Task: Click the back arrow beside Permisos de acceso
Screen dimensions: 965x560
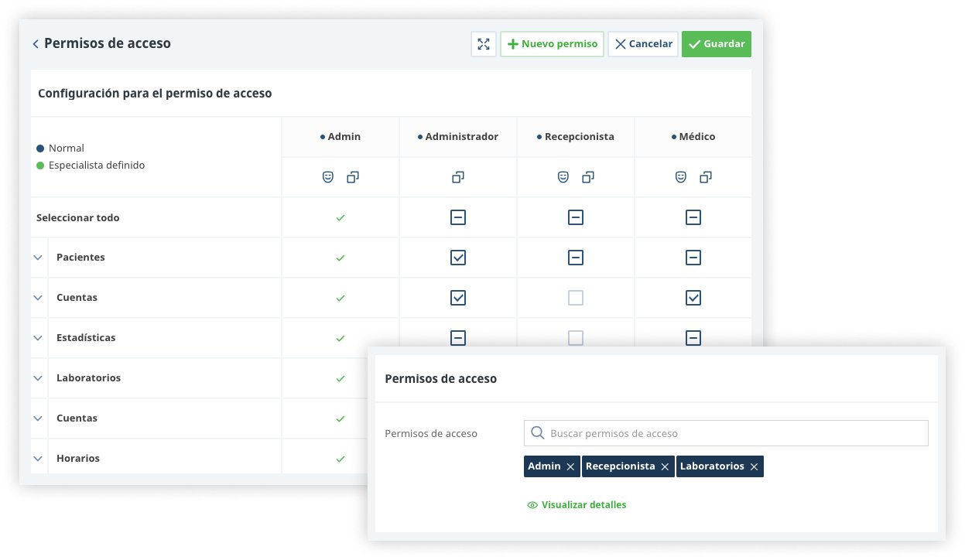Action: [x=36, y=44]
